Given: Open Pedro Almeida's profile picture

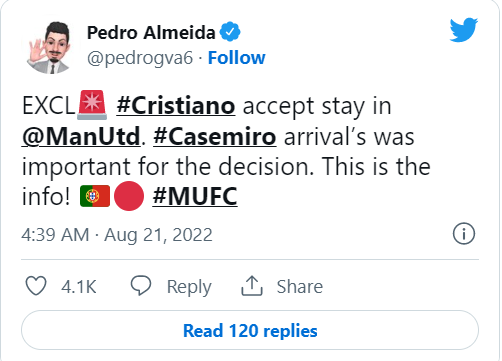Looking at the screenshot, I should click(x=51, y=47).
